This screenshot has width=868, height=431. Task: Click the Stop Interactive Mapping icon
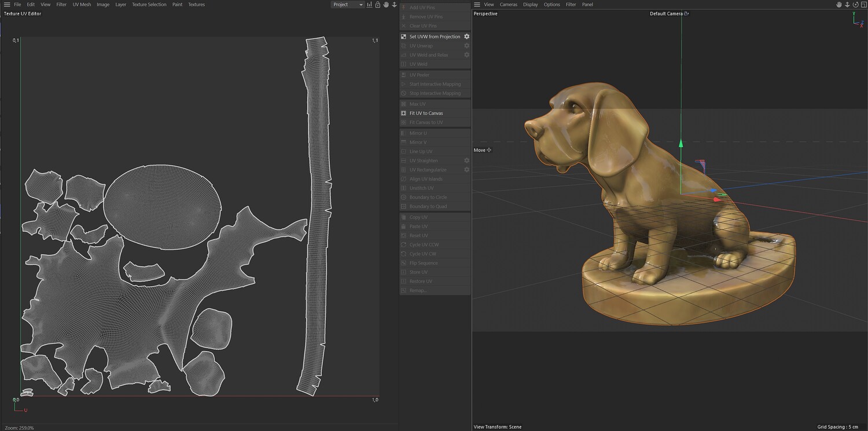pos(404,93)
